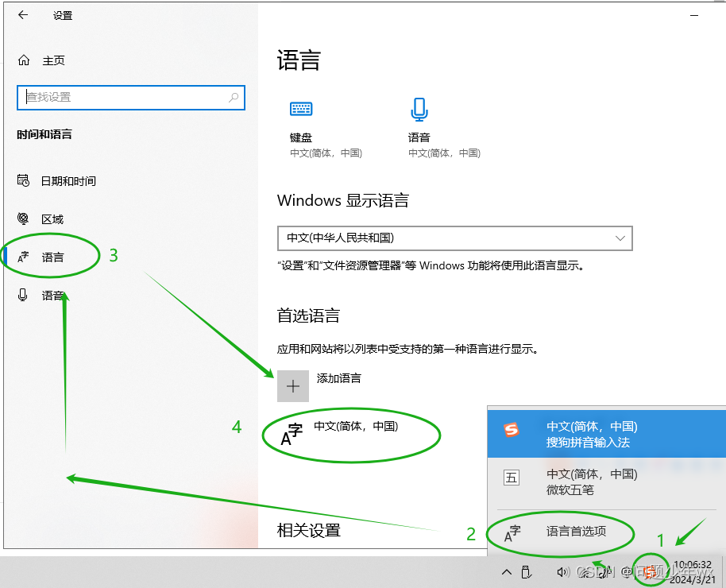Click the back arrow in Settings

(23, 15)
